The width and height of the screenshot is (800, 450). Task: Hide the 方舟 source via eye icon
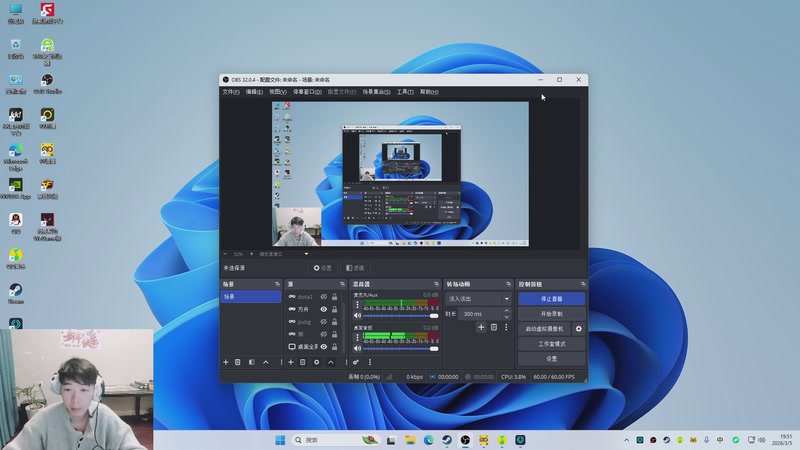(323, 309)
